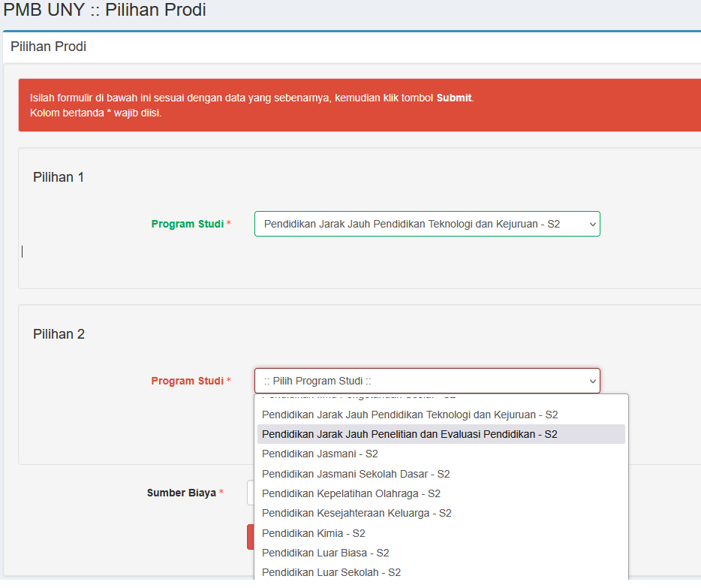701x588 pixels.
Task: Click chevron arrow on Pilihan 1 dropdown
Action: click(592, 224)
